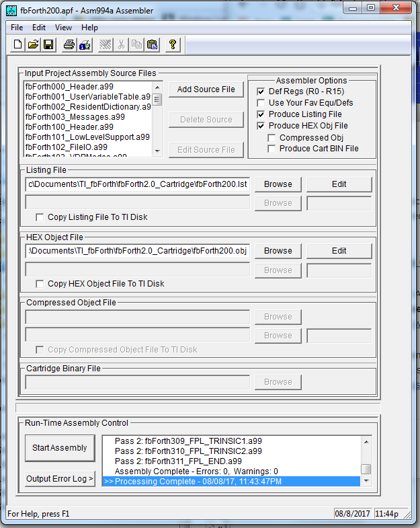Click Browse for the HEX Object File path
The image size is (420, 528).
[278, 251]
